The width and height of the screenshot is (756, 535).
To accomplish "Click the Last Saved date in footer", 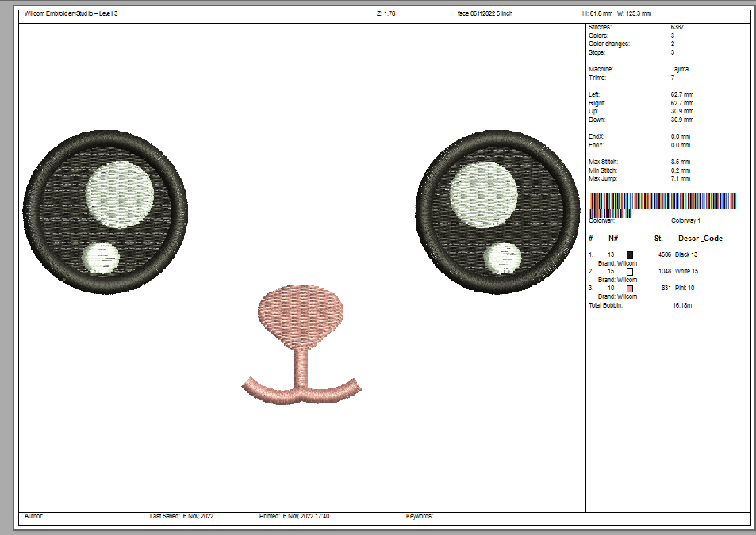I will [182, 516].
